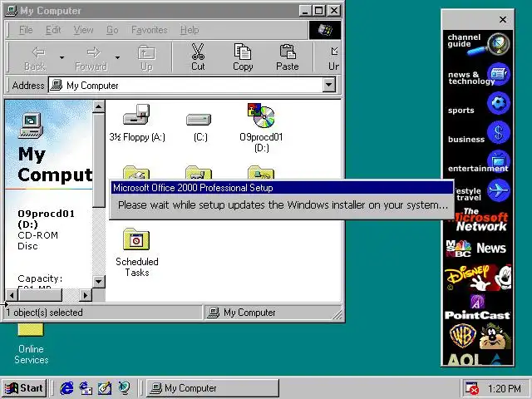Screen dimensions: 532x399
Task: Select the 3½ Floppy (A:) drive icon
Action: tap(136, 115)
